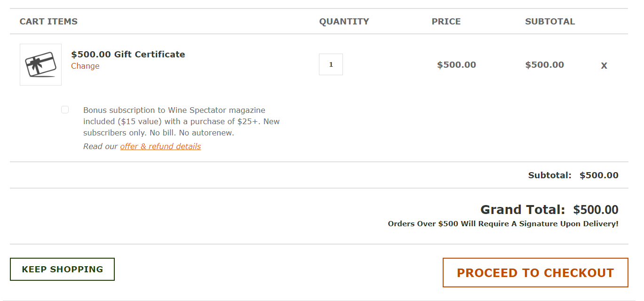Click the Subtotal: summary label

(x=549, y=175)
